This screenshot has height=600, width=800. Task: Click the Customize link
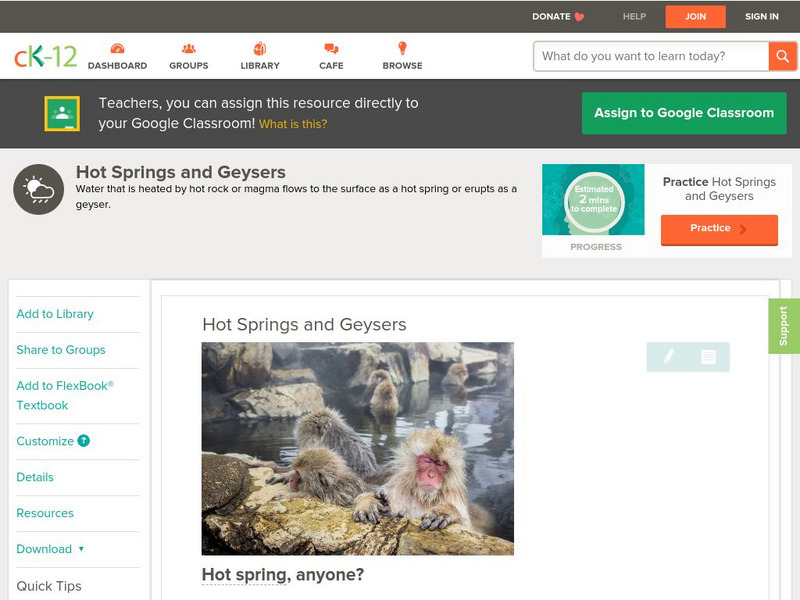pyautogui.click(x=45, y=441)
